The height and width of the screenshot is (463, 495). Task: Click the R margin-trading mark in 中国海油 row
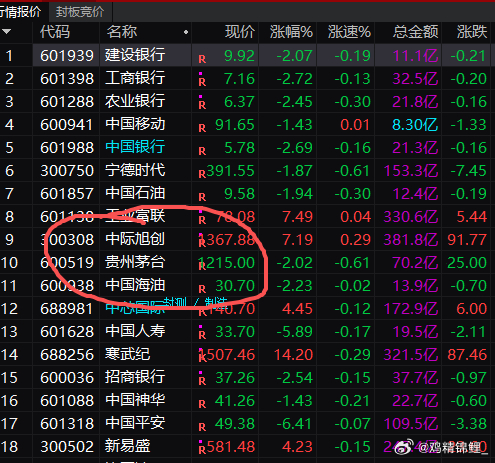[202, 289]
